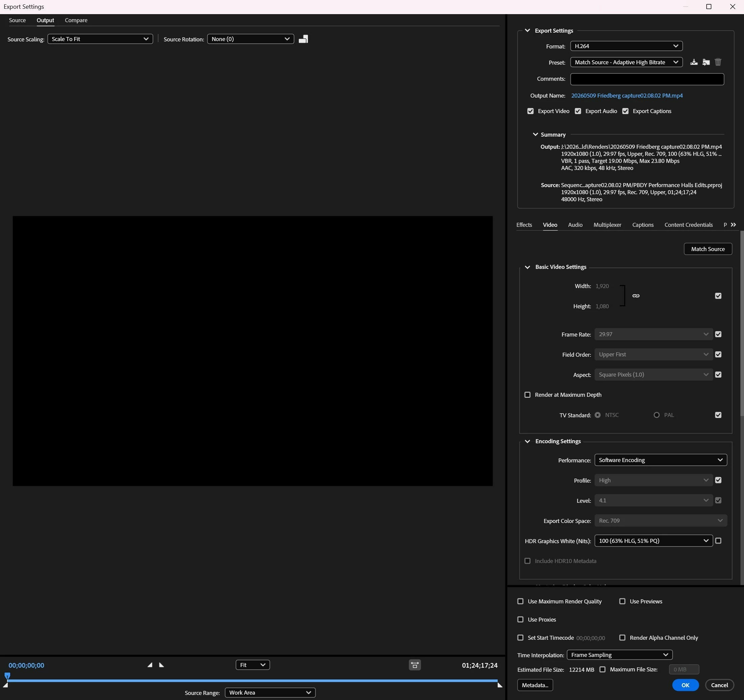Toggle the Profile match source checkbox
The height and width of the screenshot is (700, 744).
point(718,480)
